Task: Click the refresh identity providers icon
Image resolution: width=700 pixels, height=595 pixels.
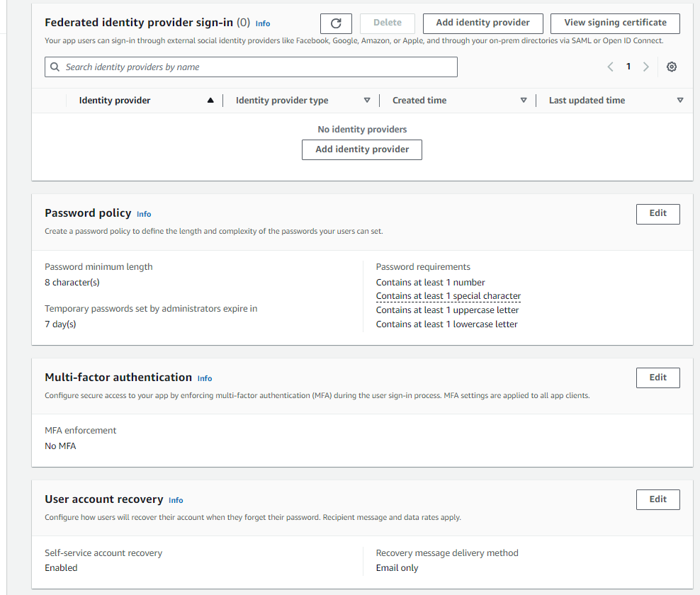Action: click(336, 23)
